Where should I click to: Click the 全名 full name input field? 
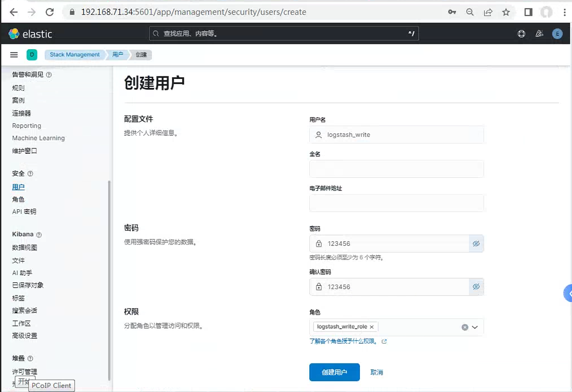[x=396, y=169]
